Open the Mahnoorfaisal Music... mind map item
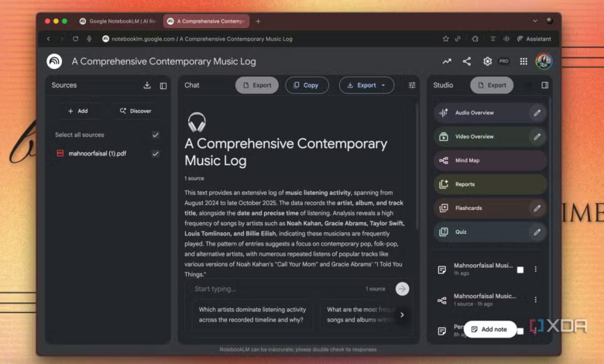Viewport: 604px width, 364px height. click(x=485, y=300)
